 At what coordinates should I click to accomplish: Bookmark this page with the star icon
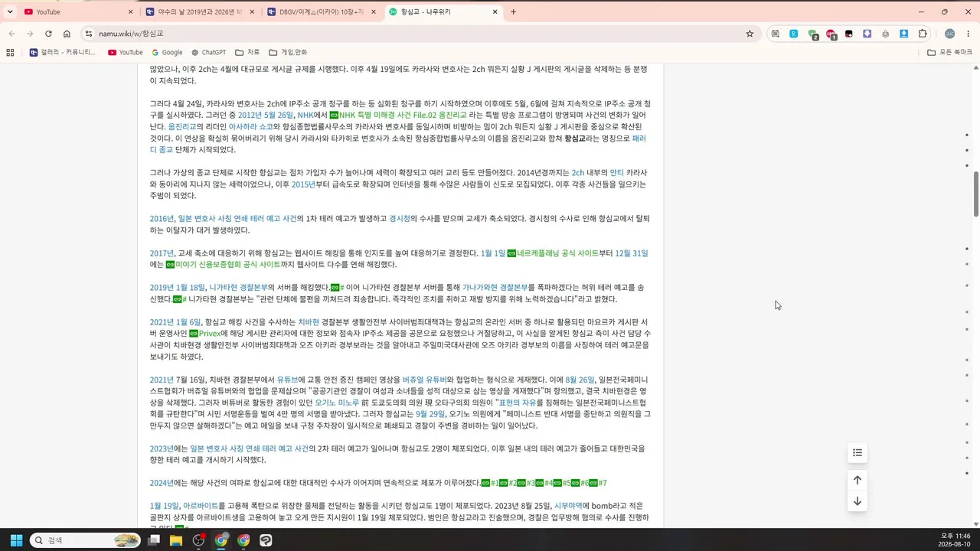click(x=750, y=34)
